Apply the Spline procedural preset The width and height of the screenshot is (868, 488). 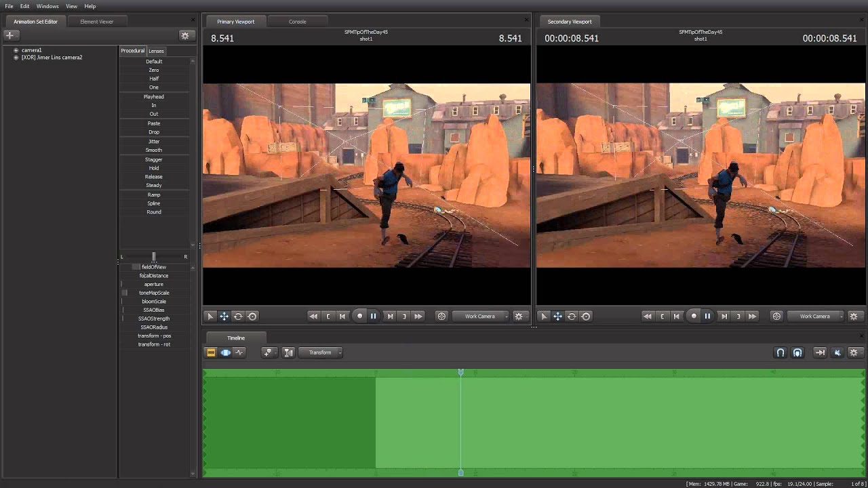pyautogui.click(x=154, y=203)
